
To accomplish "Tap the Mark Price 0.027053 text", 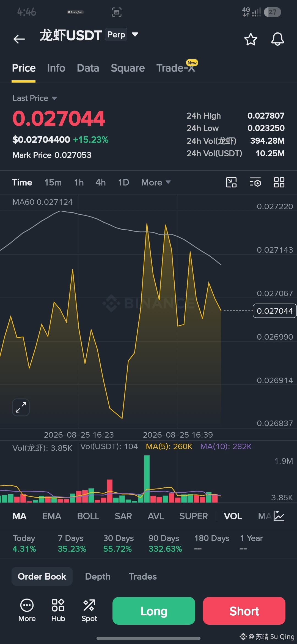I will [52, 155].
